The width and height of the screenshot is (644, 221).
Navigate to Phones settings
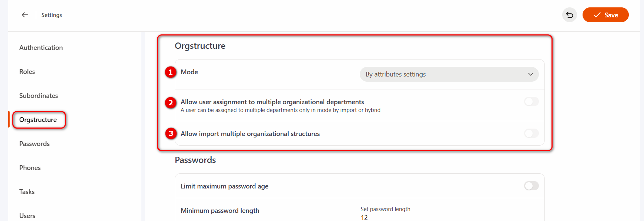point(30,168)
